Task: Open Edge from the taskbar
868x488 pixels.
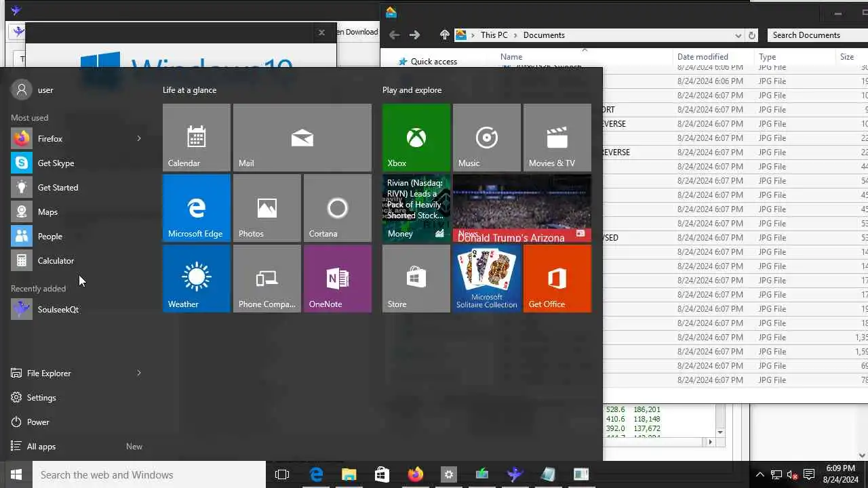Action: (x=316, y=474)
